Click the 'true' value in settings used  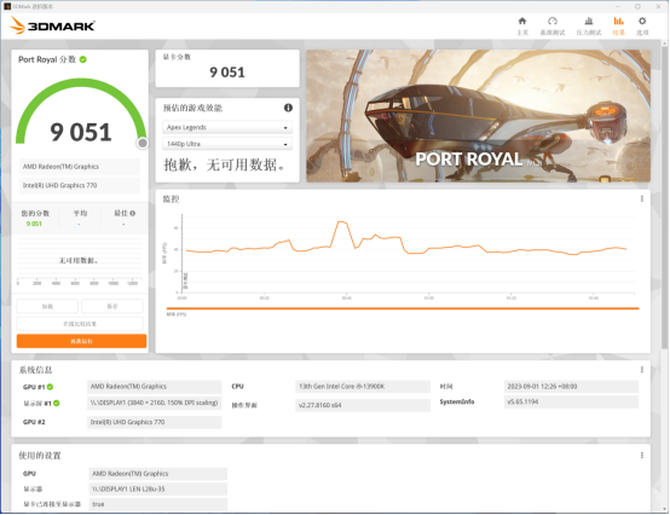tap(158, 504)
